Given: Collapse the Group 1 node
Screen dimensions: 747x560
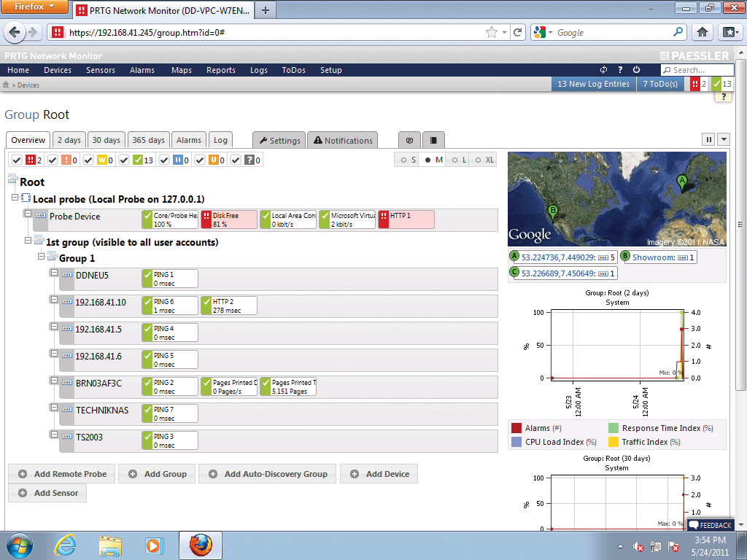Looking at the screenshot, I should [x=42, y=256].
